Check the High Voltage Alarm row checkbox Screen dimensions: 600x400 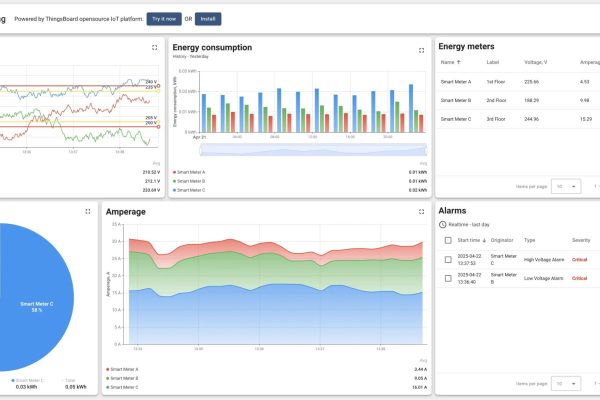click(448, 260)
